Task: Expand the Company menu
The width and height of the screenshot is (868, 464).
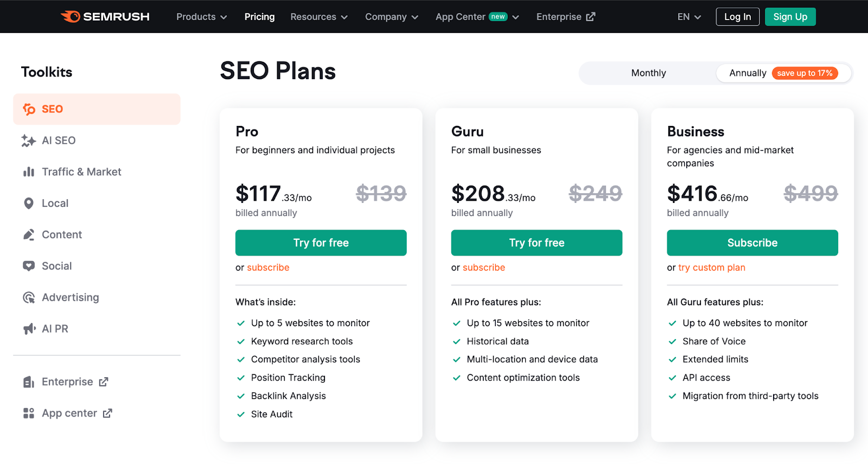Action: [x=391, y=17]
